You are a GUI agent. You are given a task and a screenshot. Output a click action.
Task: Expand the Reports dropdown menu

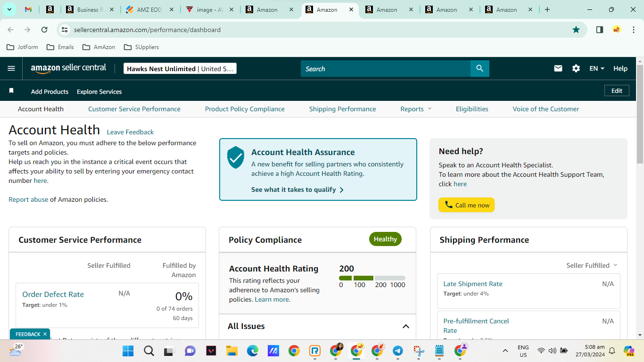416,109
